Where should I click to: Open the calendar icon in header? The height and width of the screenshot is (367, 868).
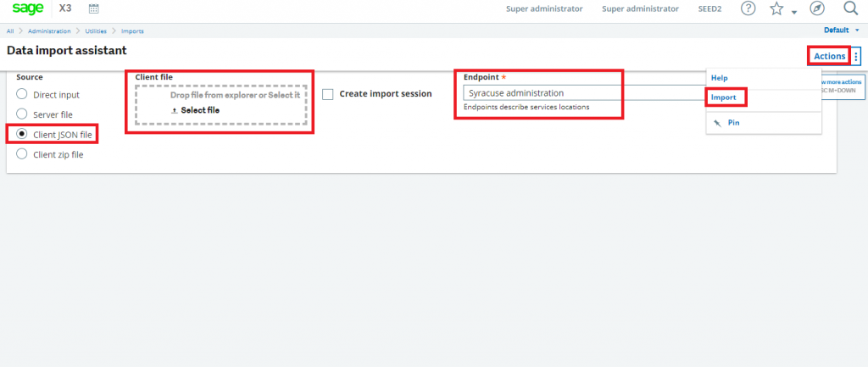click(93, 8)
